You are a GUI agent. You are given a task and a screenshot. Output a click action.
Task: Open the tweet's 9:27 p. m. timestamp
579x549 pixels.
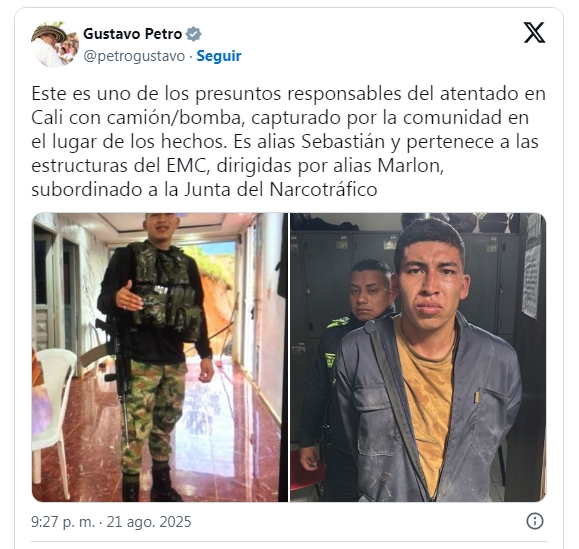point(63,522)
